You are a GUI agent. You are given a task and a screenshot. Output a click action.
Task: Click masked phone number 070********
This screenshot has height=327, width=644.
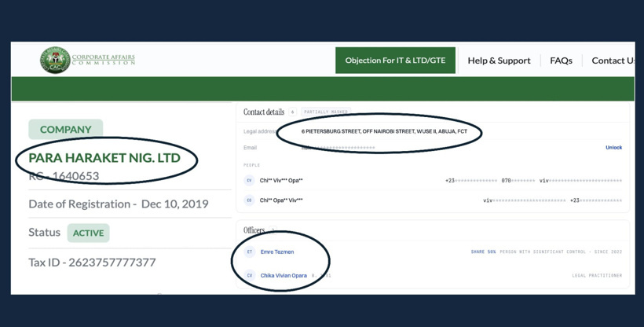coord(518,181)
